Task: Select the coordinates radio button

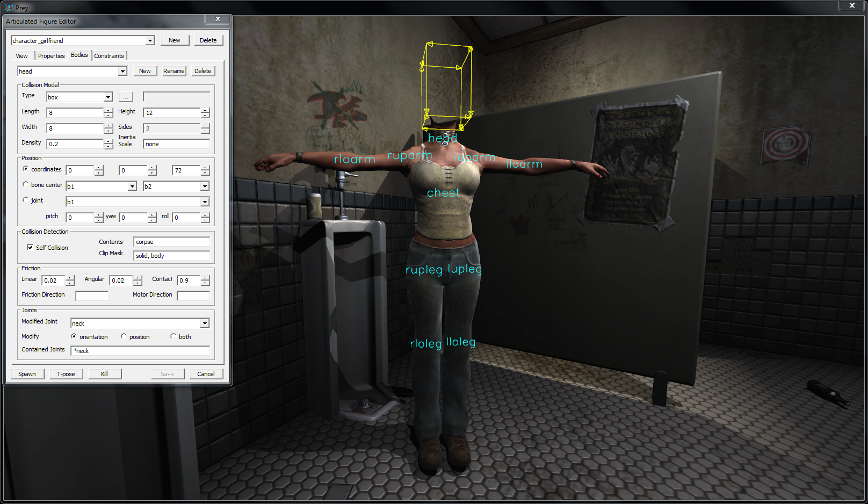Action: point(25,169)
